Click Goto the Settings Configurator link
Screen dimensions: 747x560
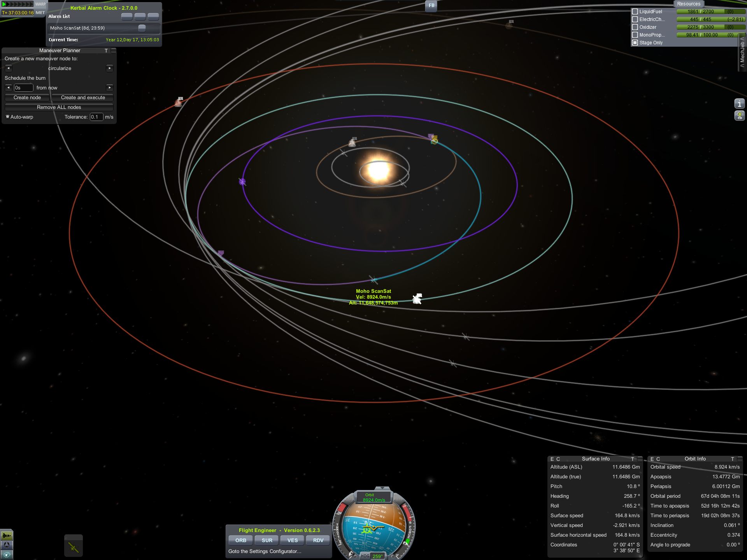[265, 551]
